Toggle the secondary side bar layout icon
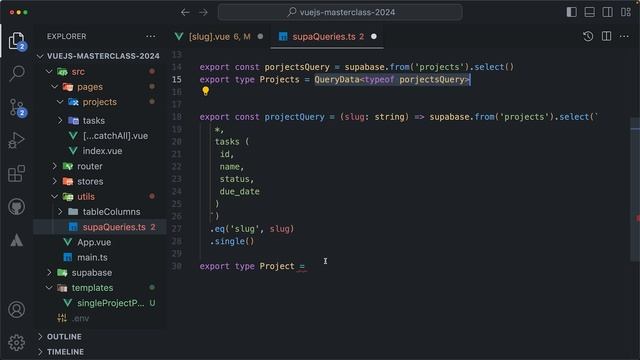The height and width of the screenshot is (360, 640). pyautogui.click(x=607, y=12)
